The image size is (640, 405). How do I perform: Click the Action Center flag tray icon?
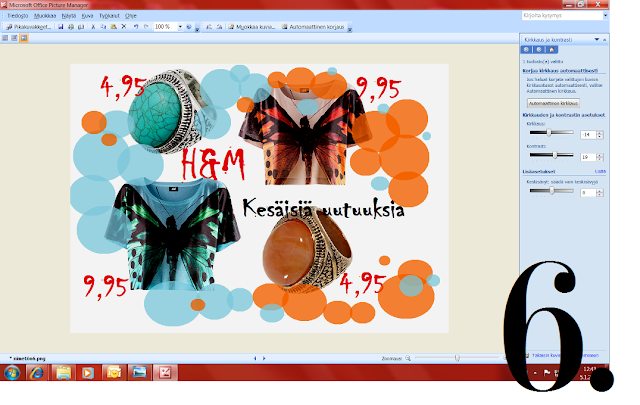click(x=547, y=372)
